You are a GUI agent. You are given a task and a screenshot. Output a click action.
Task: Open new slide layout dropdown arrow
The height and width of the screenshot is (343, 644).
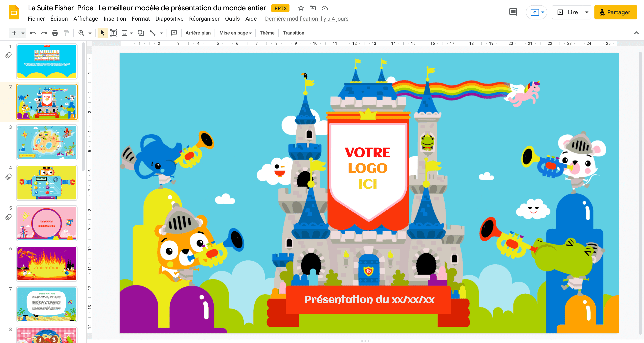tap(23, 33)
